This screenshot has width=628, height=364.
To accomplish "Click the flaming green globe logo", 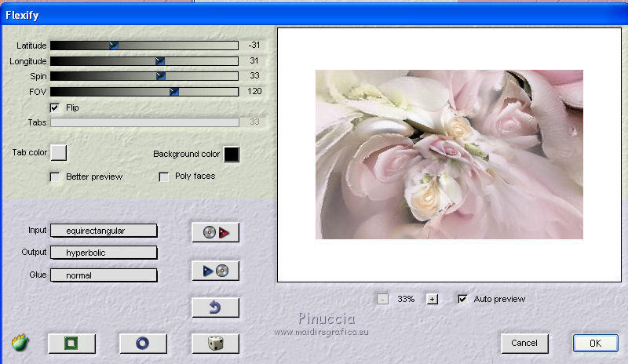I will [20, 343].
